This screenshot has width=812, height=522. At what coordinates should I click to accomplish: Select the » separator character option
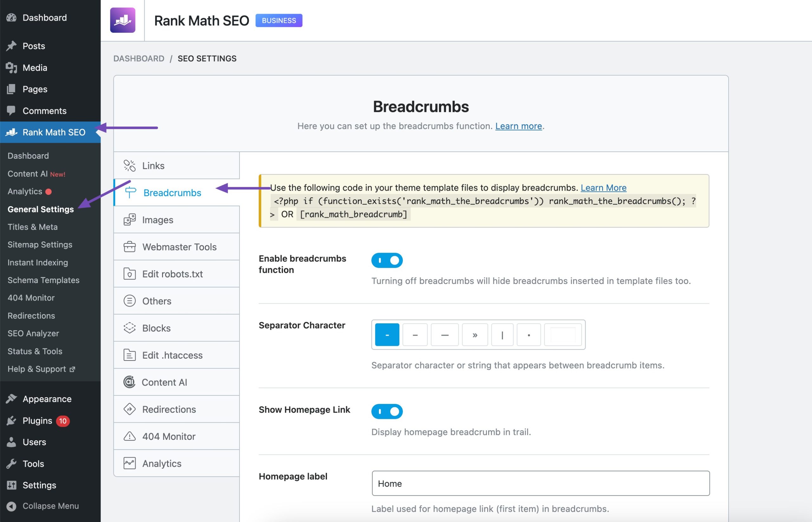pyautogui.click(x=475, y=335)
